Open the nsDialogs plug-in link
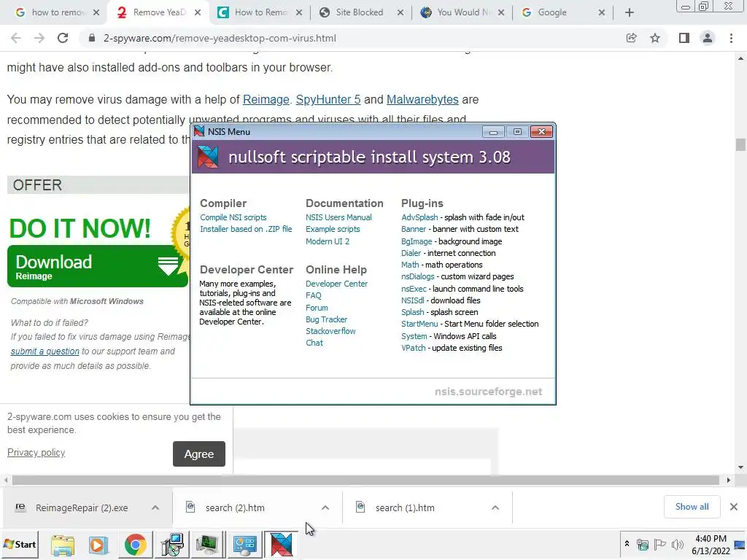This screenshot has height=560, width=747. click(418, 276)
